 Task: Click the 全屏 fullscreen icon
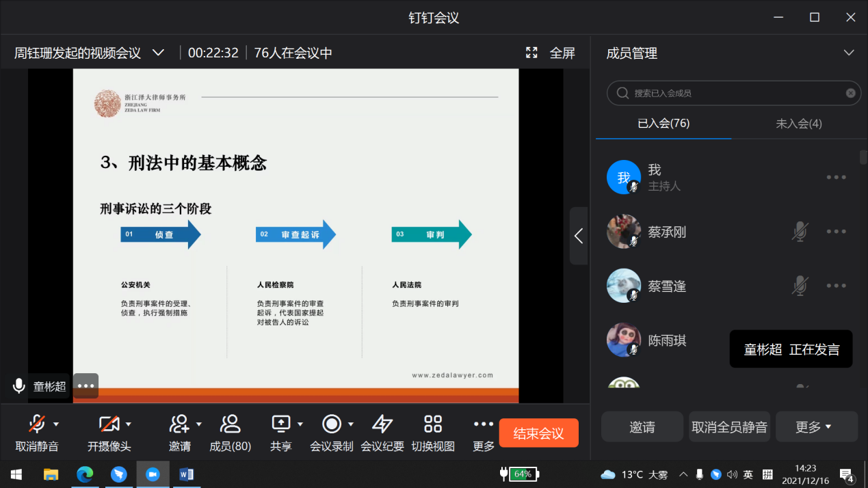click(531, 53)
